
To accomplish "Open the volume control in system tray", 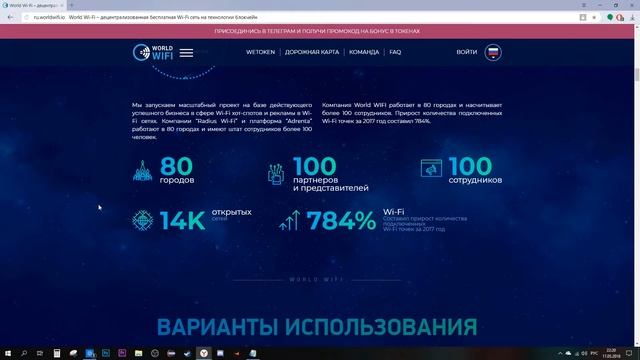I will [584, 353].
